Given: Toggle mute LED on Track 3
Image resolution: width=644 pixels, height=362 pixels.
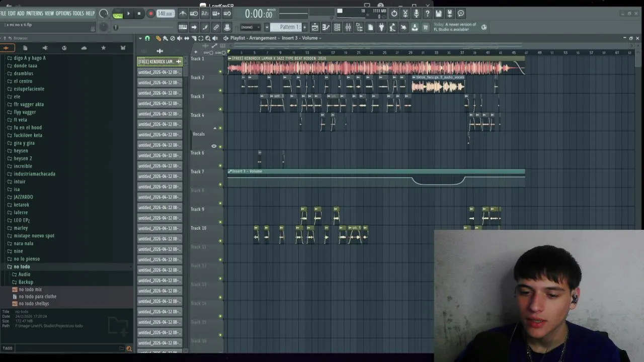Looking at the screenshot, I should (x=220, y=109).
